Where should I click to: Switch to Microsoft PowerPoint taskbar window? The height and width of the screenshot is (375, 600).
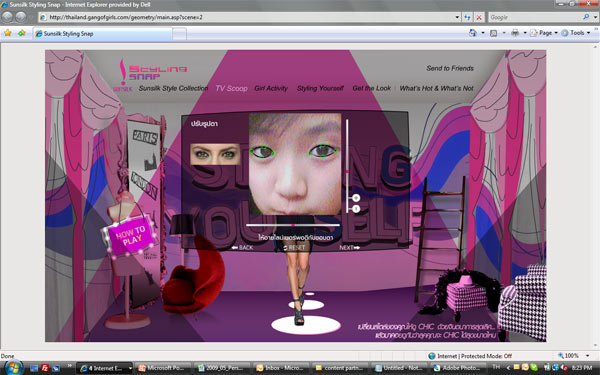point(163,368)
